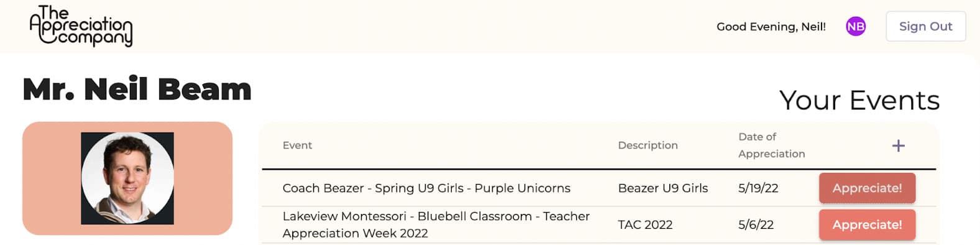The height and width of the screenshot is (245, 980).
Task: Click the Mr. Neil Beam heading
Action: (x=137, y=89)
